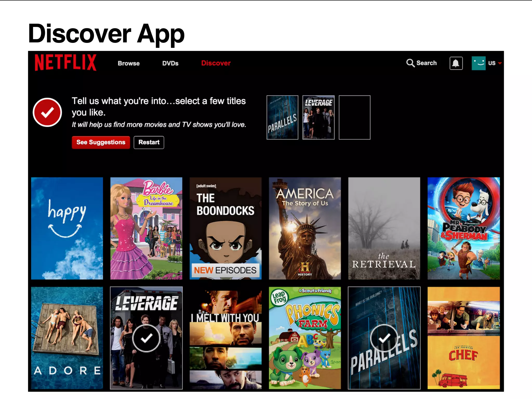Click the See Suggestions button
Screen dimensions: 532x399
click(101, 142)
